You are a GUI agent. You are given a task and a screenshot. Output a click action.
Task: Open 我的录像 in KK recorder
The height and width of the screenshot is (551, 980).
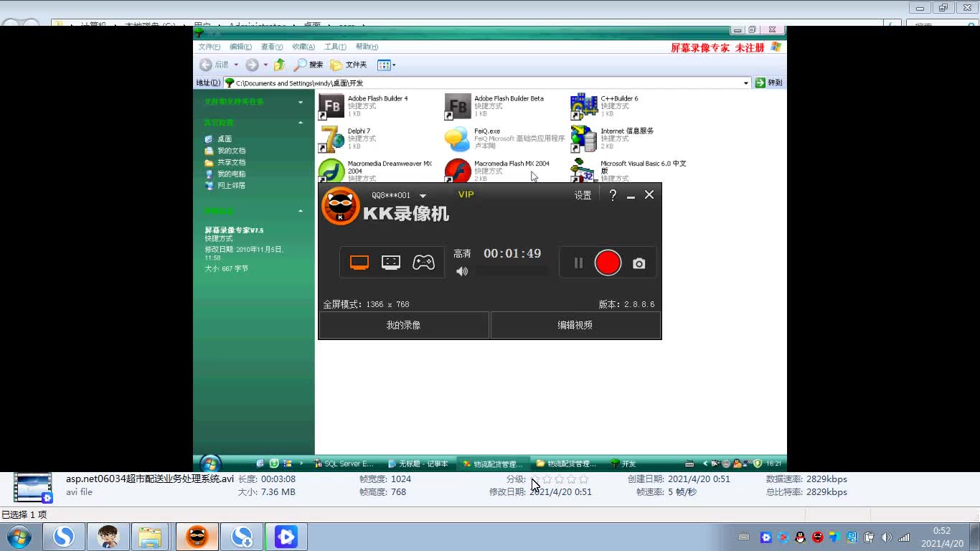(x=404, y=325)
